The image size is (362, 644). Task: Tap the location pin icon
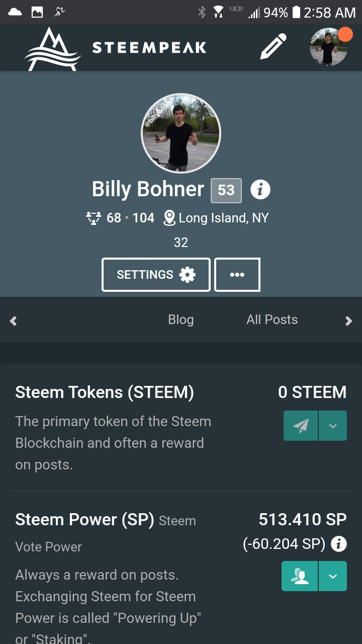pyautogui.click(x=169, y=218)
